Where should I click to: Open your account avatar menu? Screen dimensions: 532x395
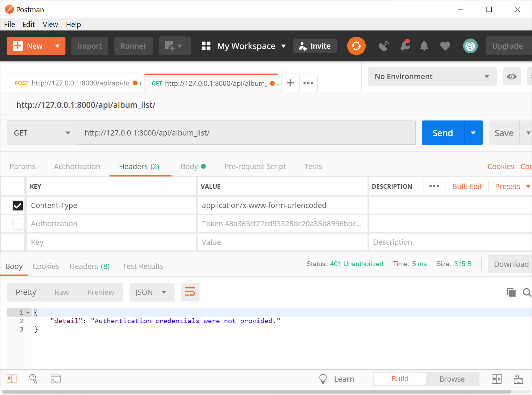pyautogui.click(x=470, y=46)
